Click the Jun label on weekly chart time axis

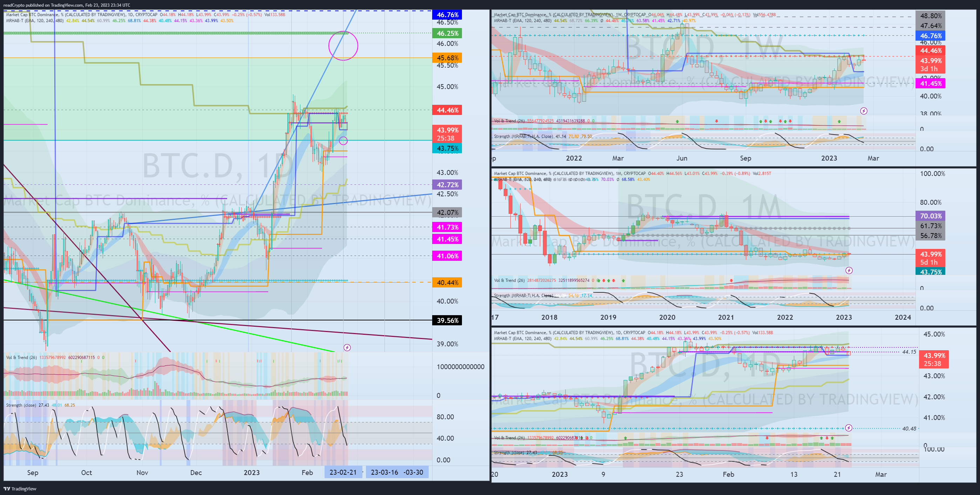(682, 158)
